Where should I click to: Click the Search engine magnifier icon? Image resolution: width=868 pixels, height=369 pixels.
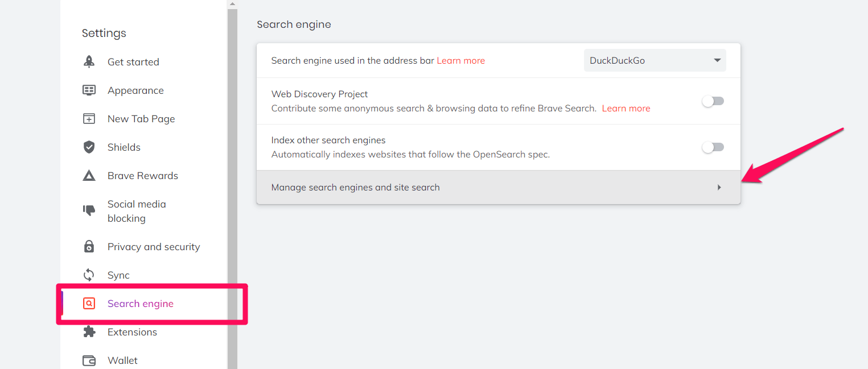(x=89, y=304)
